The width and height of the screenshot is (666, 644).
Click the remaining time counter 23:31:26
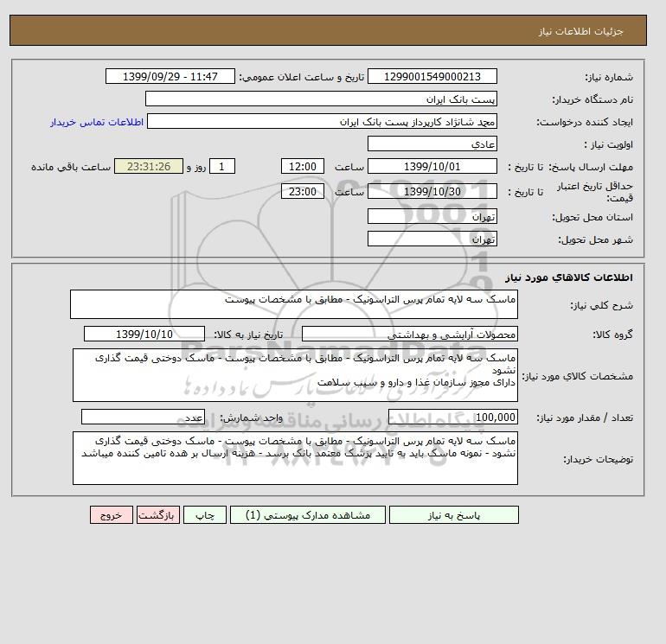149,167
